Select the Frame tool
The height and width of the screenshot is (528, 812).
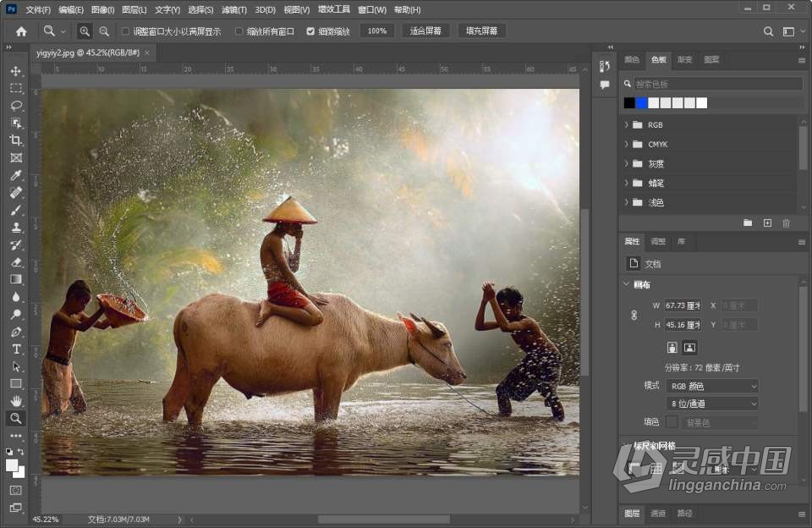(x=16, y=157)
